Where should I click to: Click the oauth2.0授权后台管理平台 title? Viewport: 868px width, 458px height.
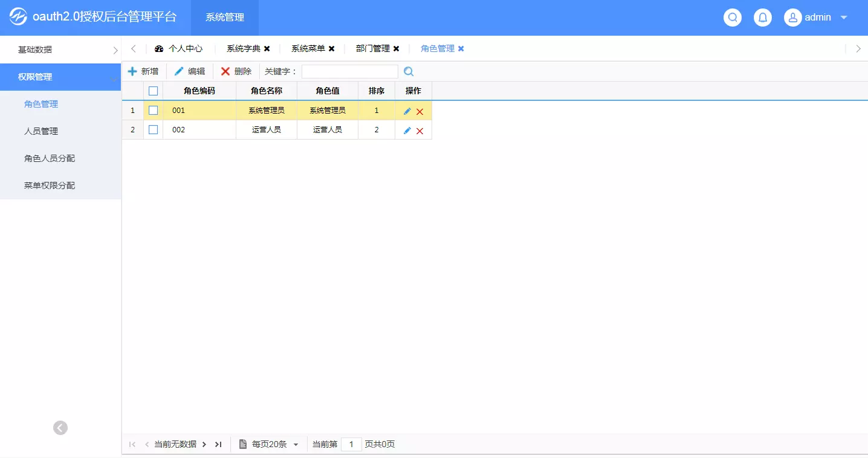(x=105, y=17)
